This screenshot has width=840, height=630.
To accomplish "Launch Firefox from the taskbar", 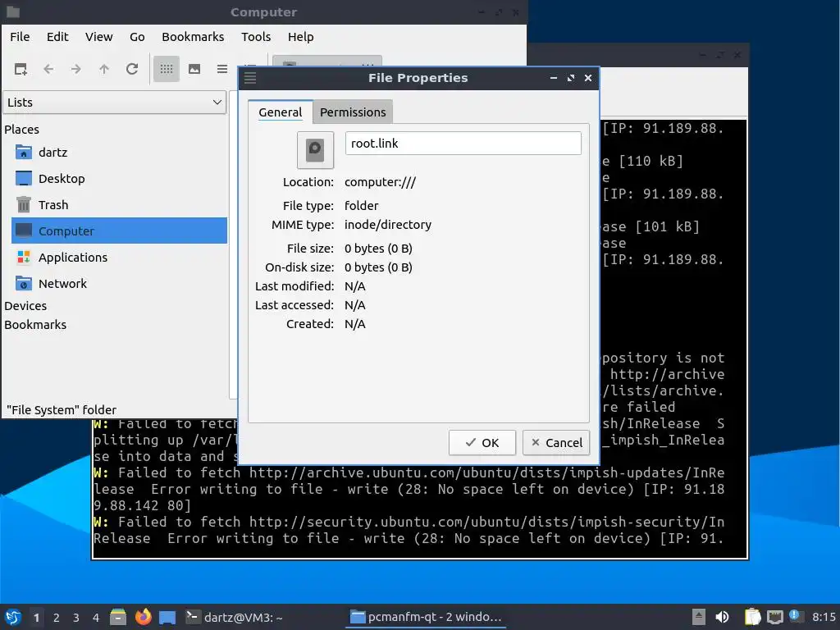I will pos(143,617).
